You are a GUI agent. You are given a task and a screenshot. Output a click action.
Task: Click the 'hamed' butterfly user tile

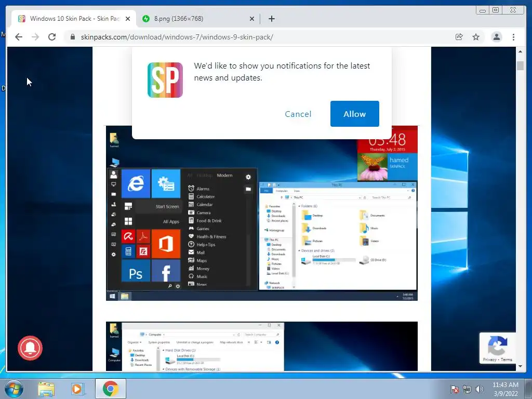[388, 167]
